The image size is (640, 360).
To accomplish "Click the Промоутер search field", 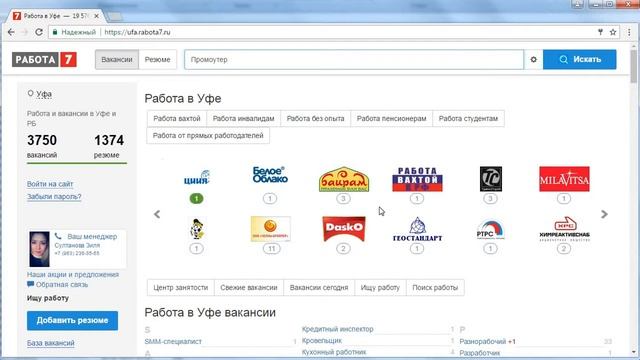I will tap(354, 60).
